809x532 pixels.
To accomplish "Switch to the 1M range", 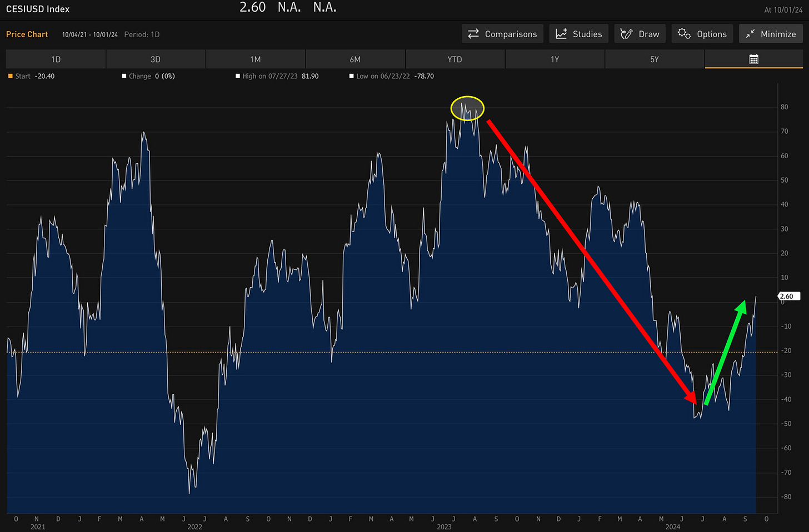I will (x=256, y=59).
